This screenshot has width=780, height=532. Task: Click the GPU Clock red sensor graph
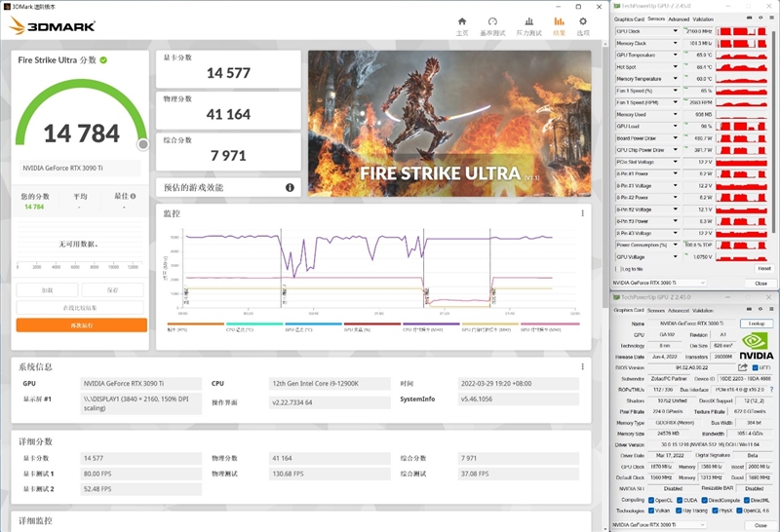[x=741, y=31]
